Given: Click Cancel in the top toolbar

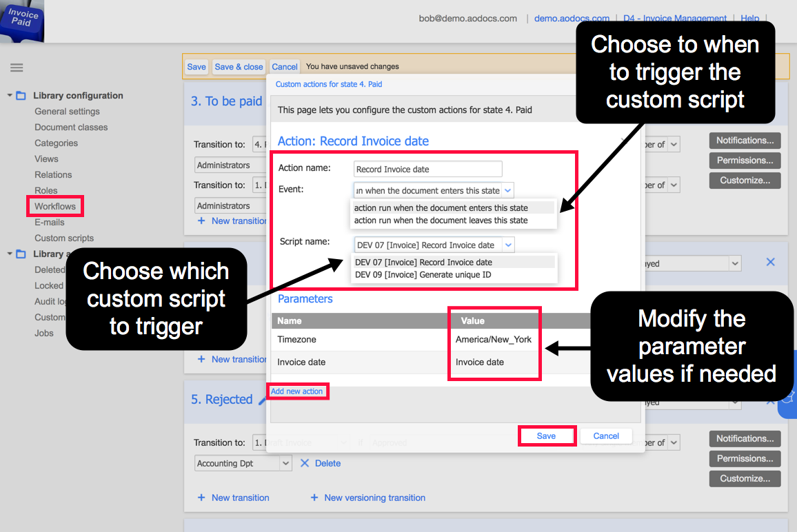Looking at the screenshot, I should pyautogui.click(x=284, y=67).
